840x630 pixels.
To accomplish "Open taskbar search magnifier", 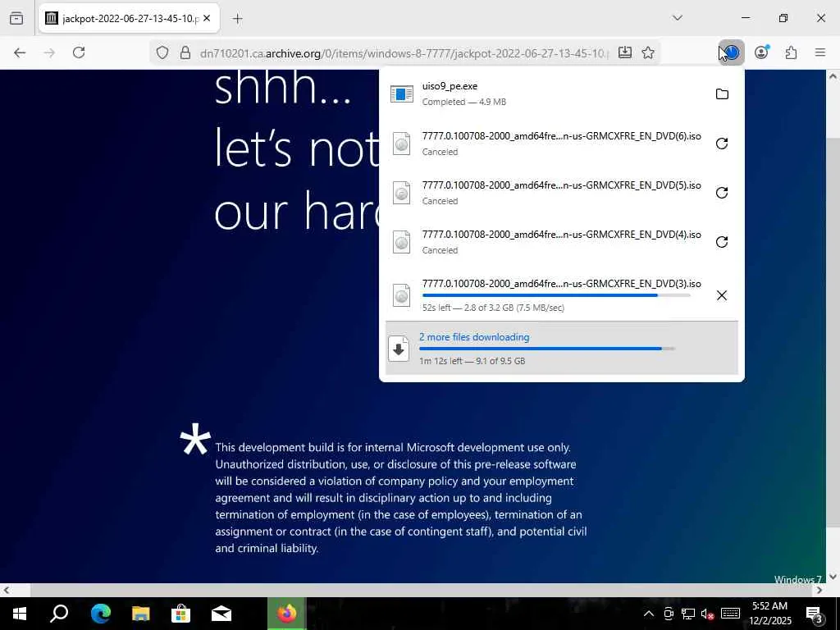I will click(x=59, y=614).
